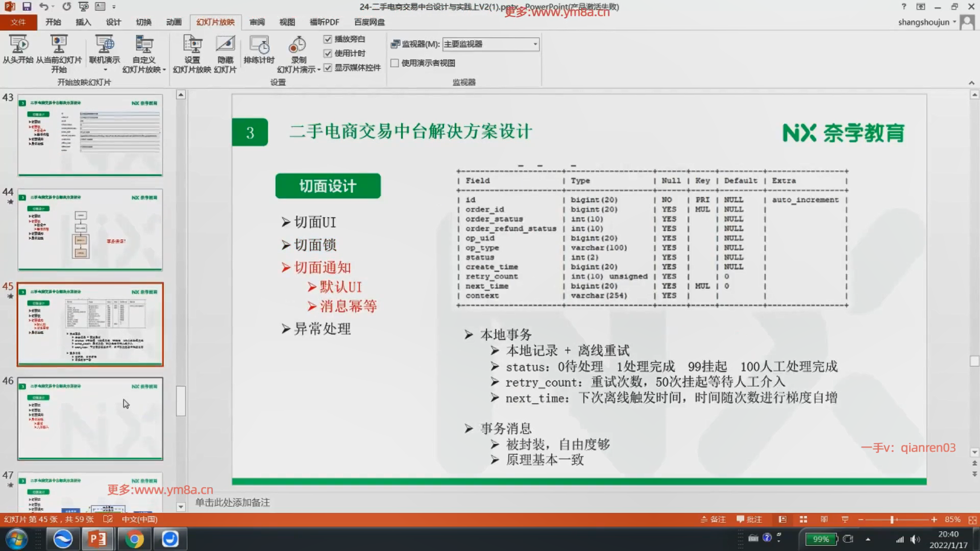Uncheck the 播放旁白 checkbox
The width and height of the screenshot is (980, 551).
[328, 39]
